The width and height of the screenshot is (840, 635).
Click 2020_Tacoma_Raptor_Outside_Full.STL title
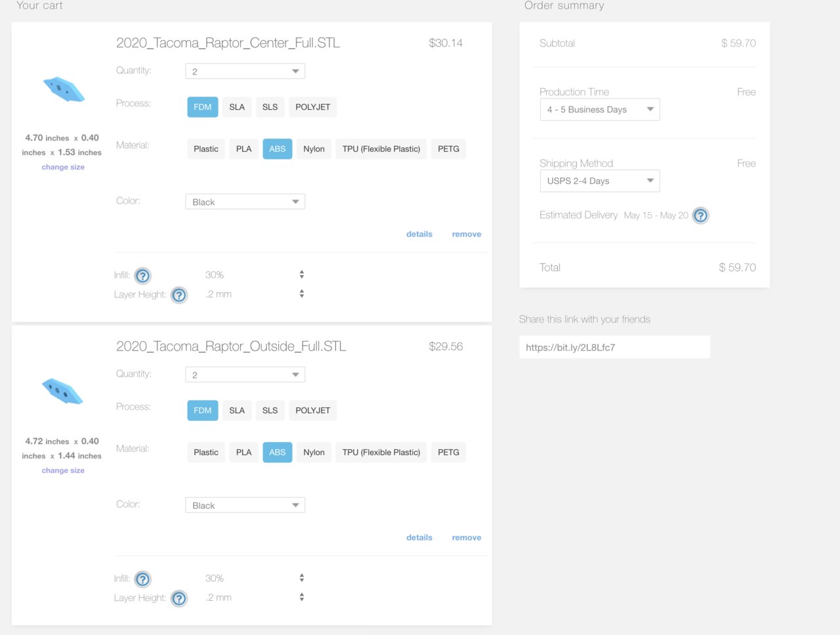coord(231,346)
